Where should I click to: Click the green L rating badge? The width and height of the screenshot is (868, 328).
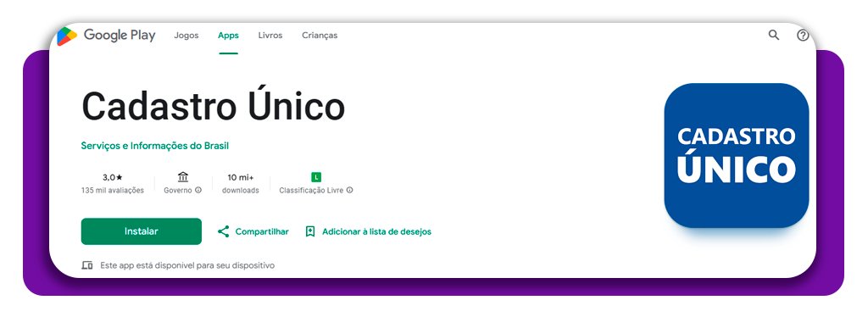coord(316,177)
